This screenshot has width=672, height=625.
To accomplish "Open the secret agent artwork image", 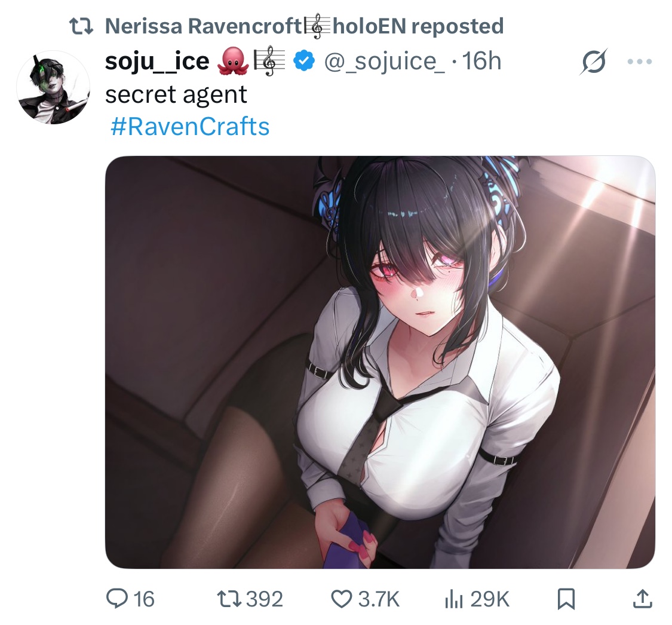I will [x=380, y=362].
